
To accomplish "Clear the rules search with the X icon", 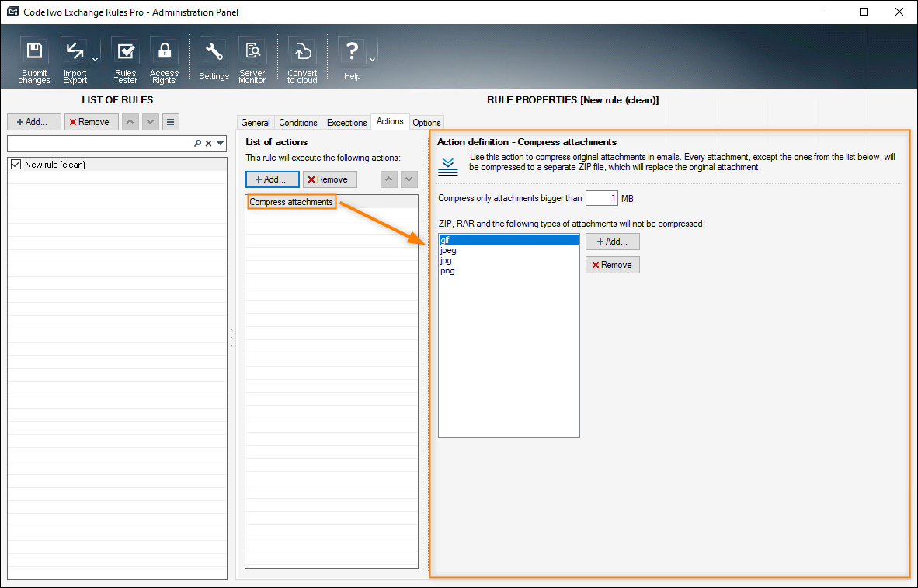I will pyautogui.click(x=208, y=143).
